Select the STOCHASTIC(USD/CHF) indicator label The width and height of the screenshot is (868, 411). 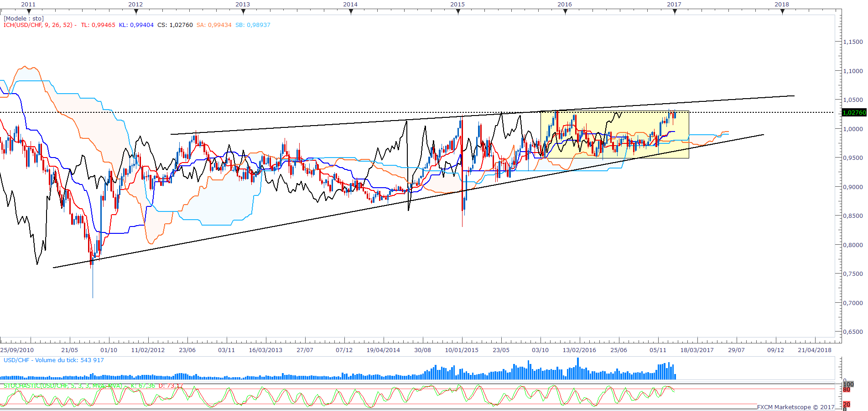point(63,386)
